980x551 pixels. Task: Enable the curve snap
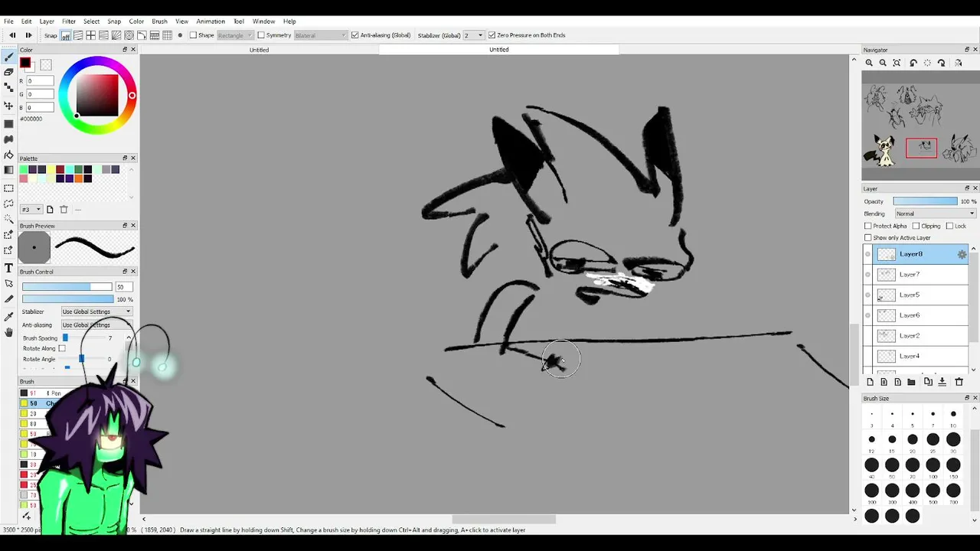coord(142,35)
